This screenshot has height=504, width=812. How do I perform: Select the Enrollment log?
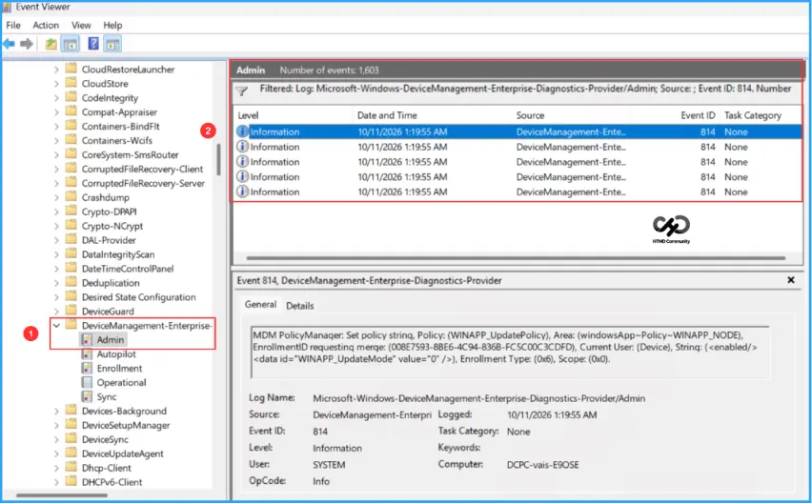[x=119, y=368]
